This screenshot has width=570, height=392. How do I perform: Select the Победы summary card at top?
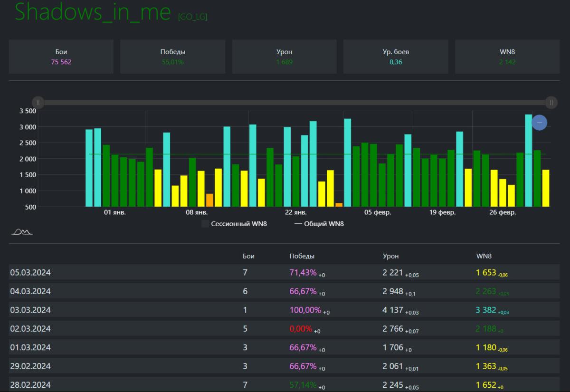click(x=172, y=57)
